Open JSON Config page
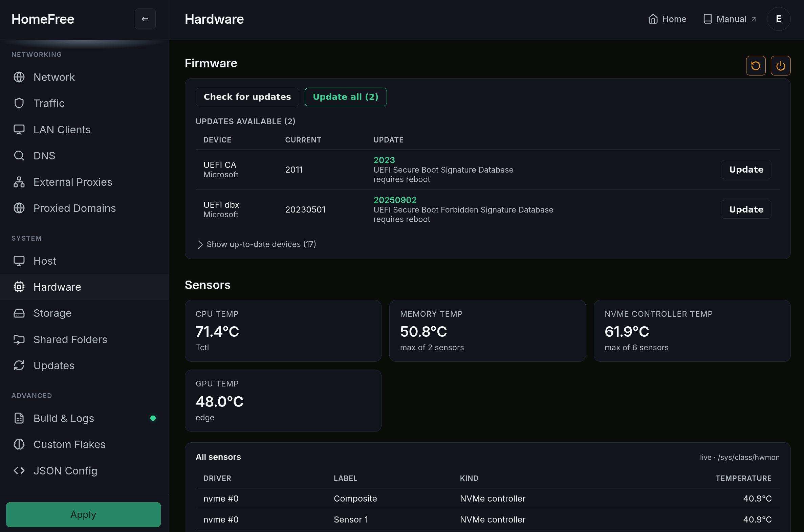804x532 pixels. pos(84,471)
